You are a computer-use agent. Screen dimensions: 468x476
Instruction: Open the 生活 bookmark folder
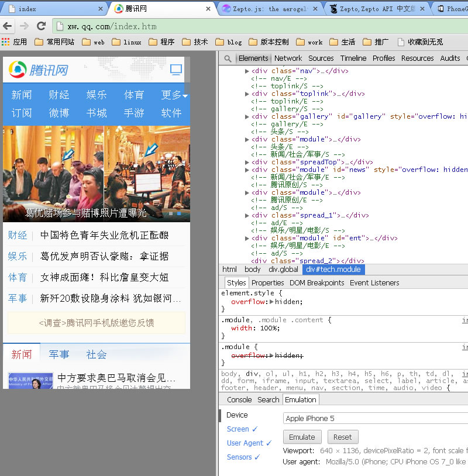point(342,42)
